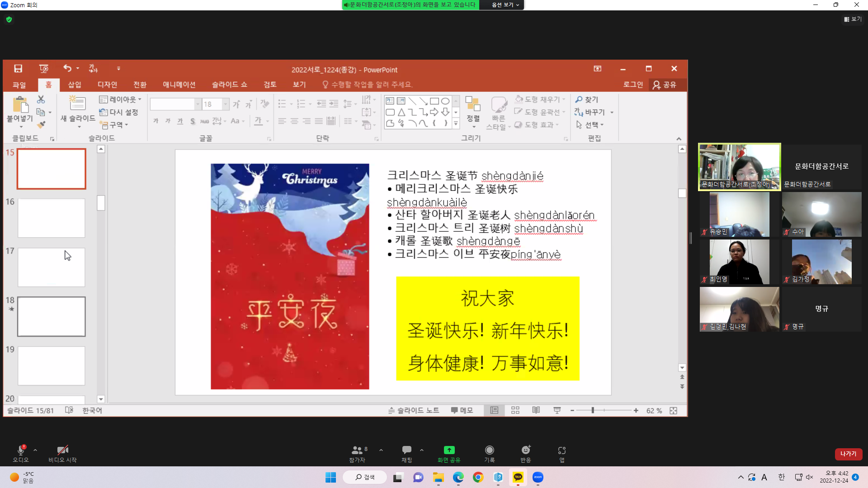Click the zoom slider handle in status bar
The height and width of the screenshot is (488, 868).
coord(593,410)
